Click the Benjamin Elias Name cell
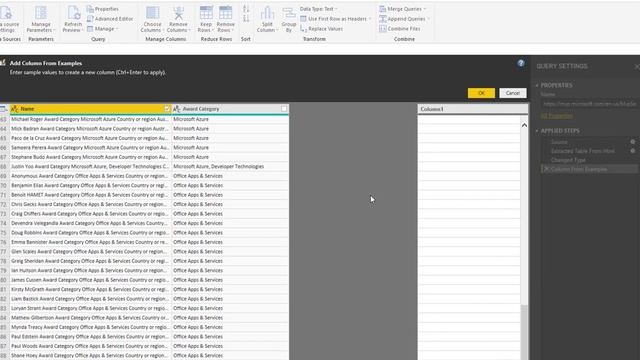The height and width of the screenshot is (360, 640). coord(91,185)
